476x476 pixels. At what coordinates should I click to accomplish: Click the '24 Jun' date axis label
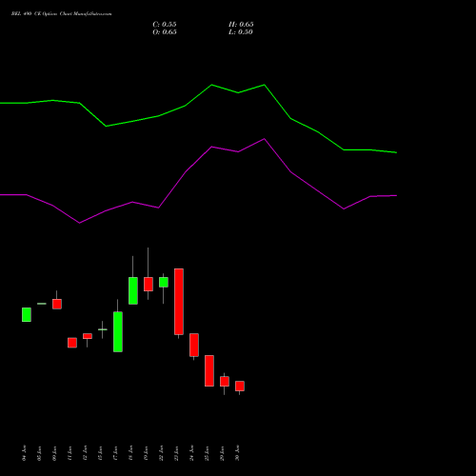[191, 453]
